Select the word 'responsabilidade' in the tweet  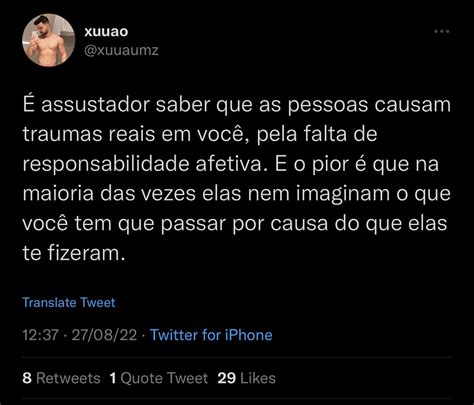[106, 164]
